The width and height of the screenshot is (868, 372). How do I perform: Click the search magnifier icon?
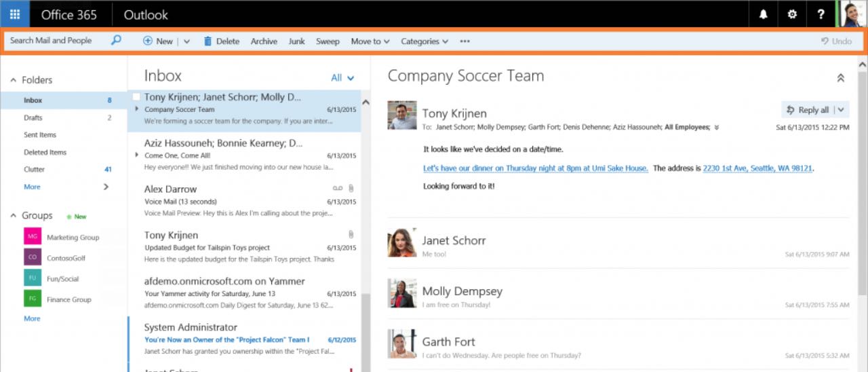point(116,41)
